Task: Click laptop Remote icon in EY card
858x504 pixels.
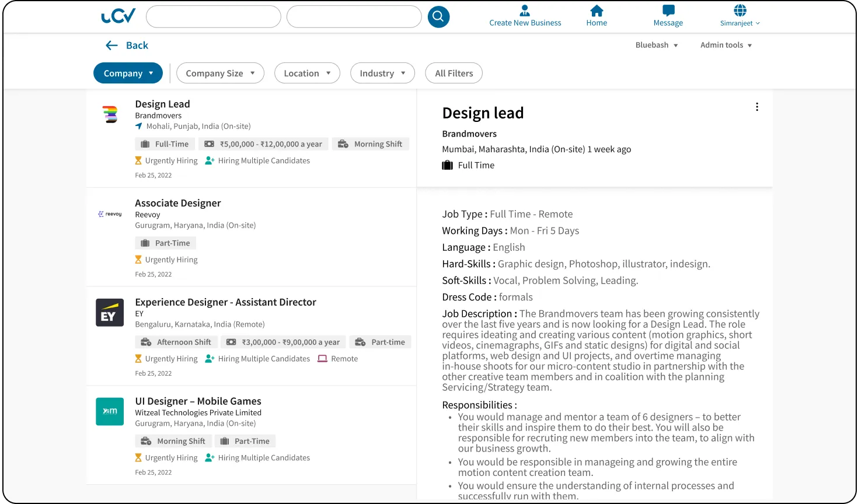Action: [322, 359]
